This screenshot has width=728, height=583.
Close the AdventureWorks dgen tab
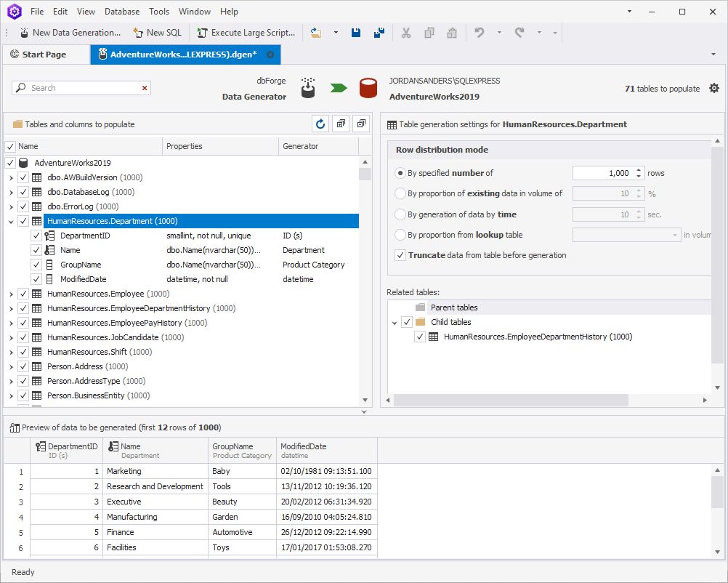point(270,55)
